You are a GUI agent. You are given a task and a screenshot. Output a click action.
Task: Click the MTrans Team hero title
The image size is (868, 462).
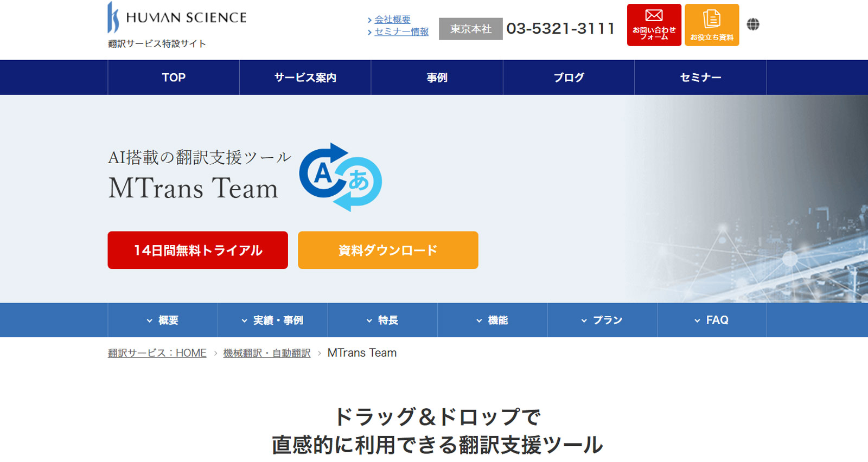coord(193,188)
